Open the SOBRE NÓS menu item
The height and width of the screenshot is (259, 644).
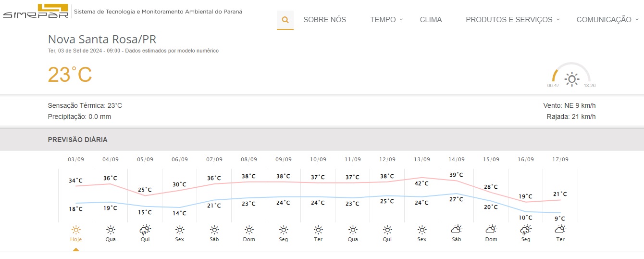point(324,20)
